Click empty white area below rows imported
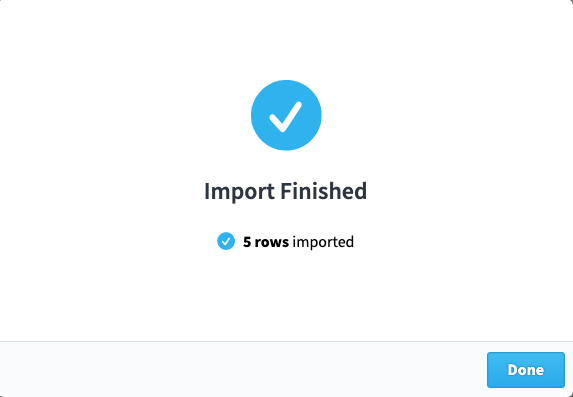 pos(286,296)
